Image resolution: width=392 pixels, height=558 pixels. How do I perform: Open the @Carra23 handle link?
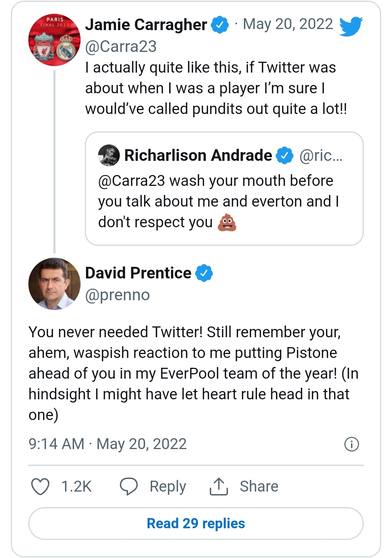121,46
